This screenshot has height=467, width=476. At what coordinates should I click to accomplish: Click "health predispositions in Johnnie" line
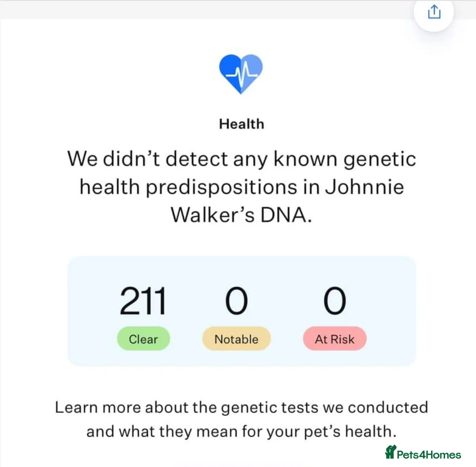click(242, 187)
